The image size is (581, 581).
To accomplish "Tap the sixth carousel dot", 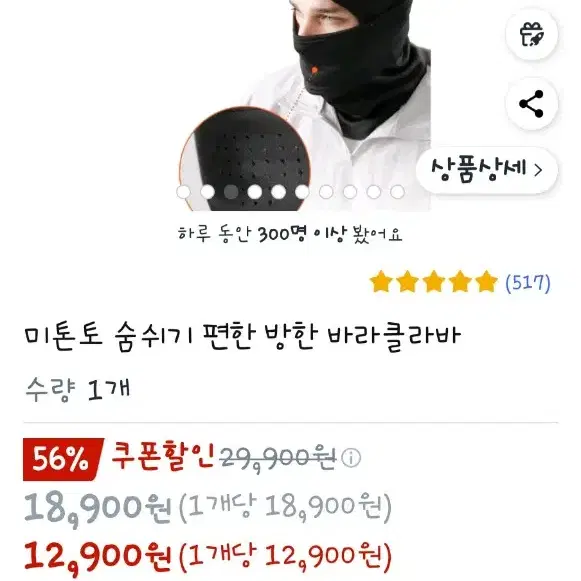I will point(302,192).
